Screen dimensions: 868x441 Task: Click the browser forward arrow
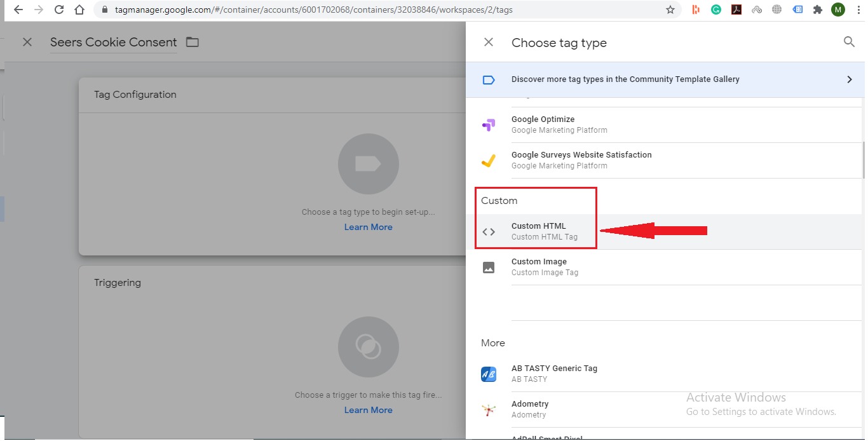[39, 10]
